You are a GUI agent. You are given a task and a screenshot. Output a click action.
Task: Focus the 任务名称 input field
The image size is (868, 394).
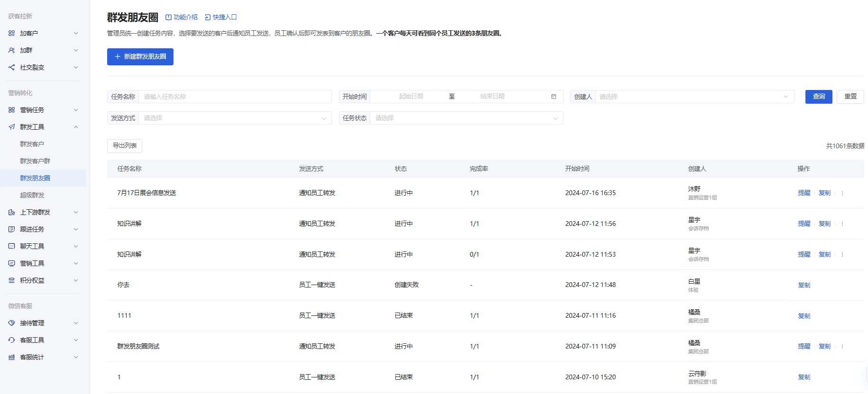(x=235, y=97)
